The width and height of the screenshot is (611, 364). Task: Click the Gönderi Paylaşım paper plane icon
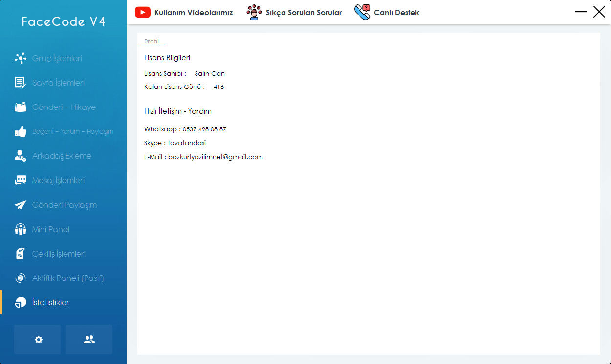pos(21,205)
